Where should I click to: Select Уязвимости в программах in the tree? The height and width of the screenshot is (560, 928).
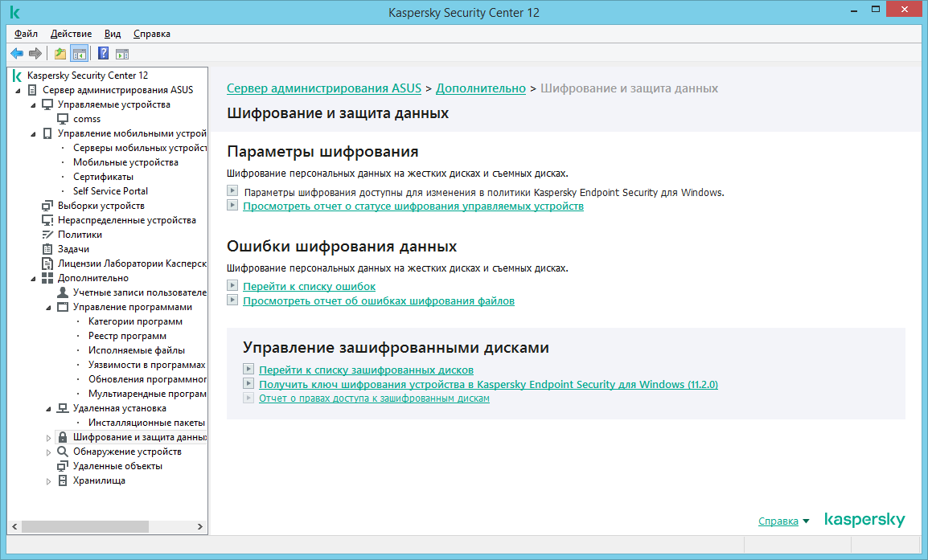pos(147,365)
